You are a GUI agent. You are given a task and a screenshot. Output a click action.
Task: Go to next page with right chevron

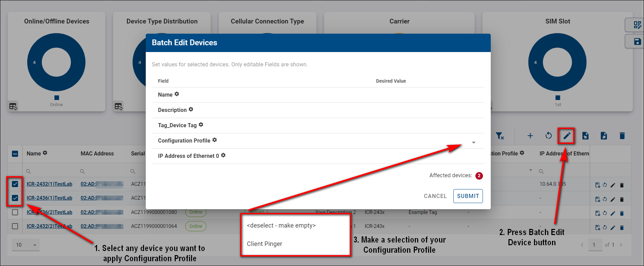point(621,245)
